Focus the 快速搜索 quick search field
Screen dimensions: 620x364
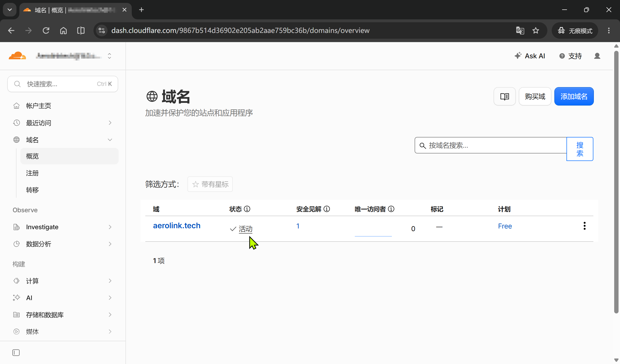click(x=63, y=84)
